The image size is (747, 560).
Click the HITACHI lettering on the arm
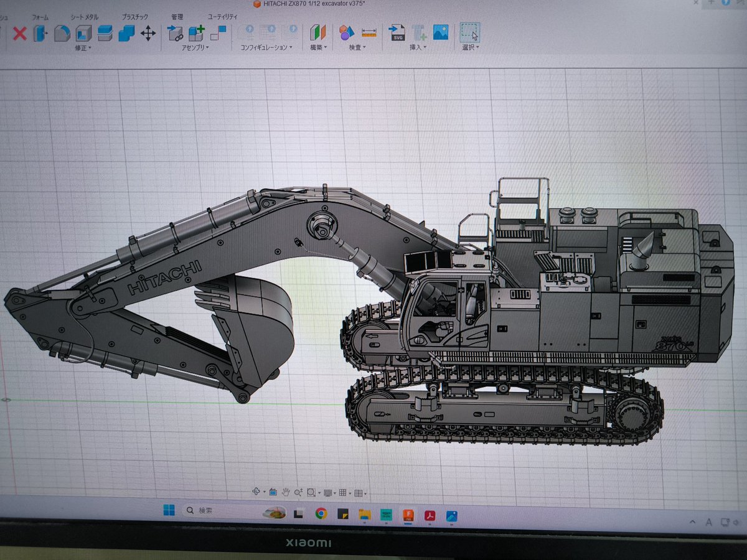pyautogui.click(x=165, y=278)
